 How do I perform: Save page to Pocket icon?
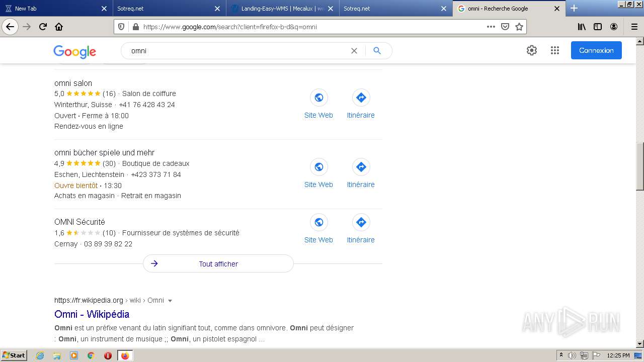point(505,27)
